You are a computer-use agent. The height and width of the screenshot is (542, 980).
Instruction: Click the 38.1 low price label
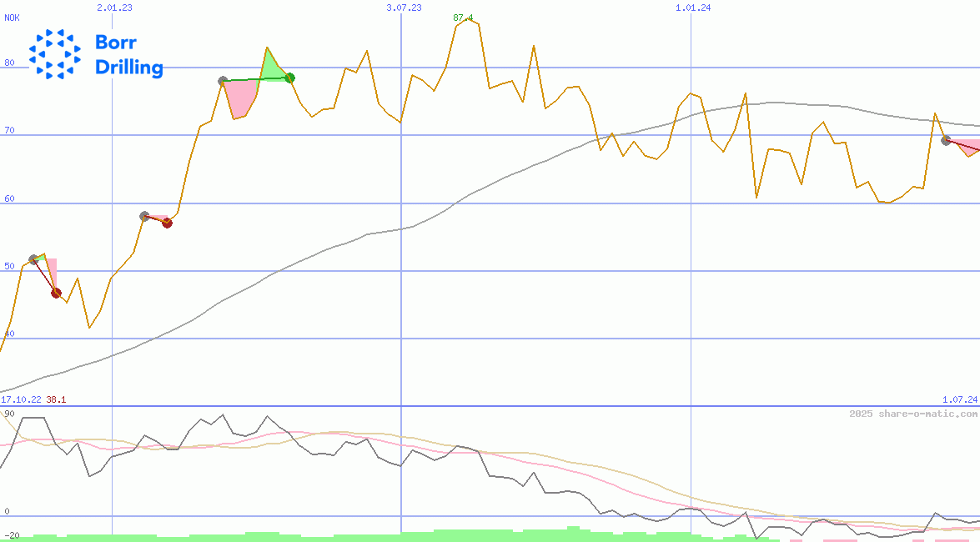(56, 399)
